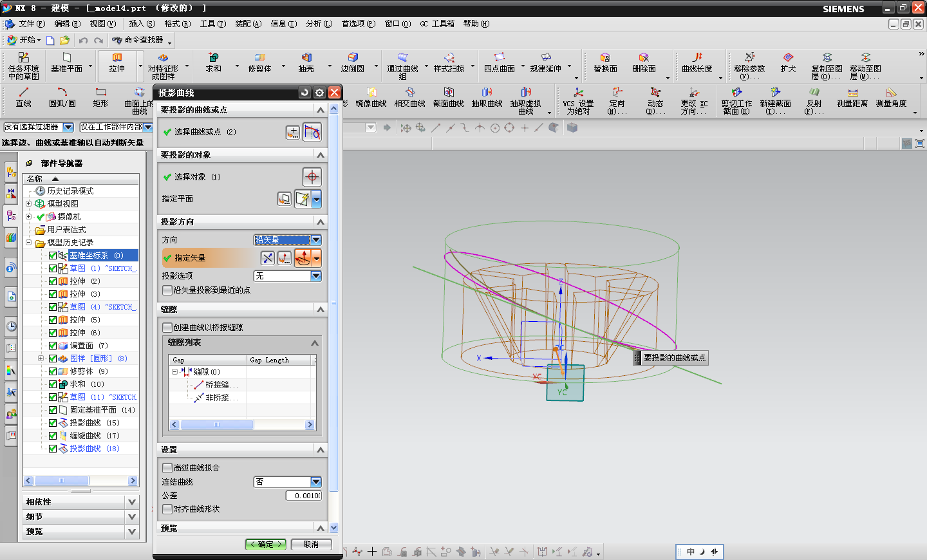Expand the 相依性 panel

[132, 502]
